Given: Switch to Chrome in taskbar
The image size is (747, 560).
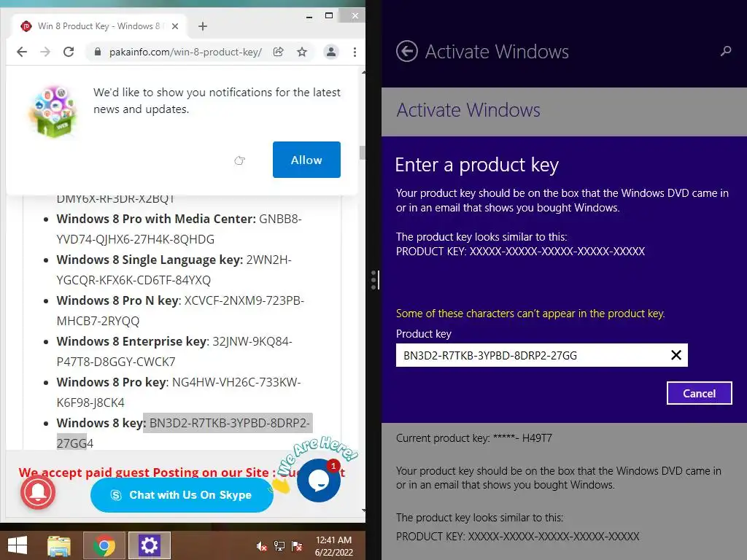Looking at the screenshot, I should (x=104, y=545).
